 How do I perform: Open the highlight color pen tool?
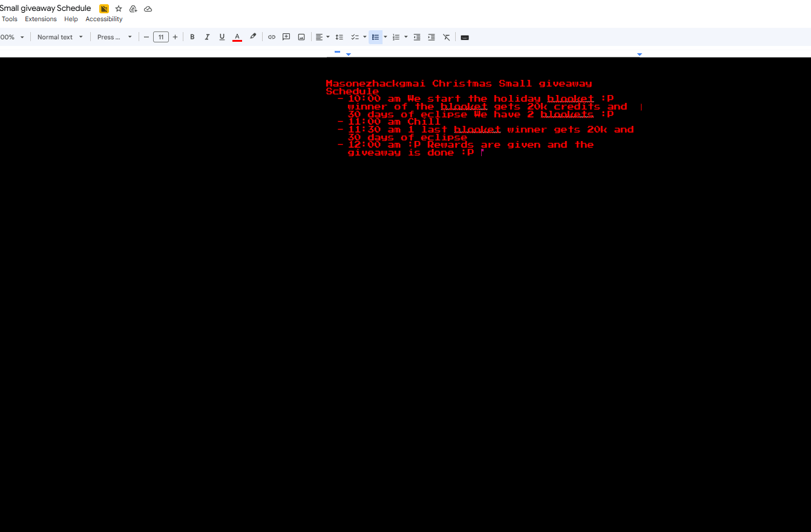[x=253, y=37]
